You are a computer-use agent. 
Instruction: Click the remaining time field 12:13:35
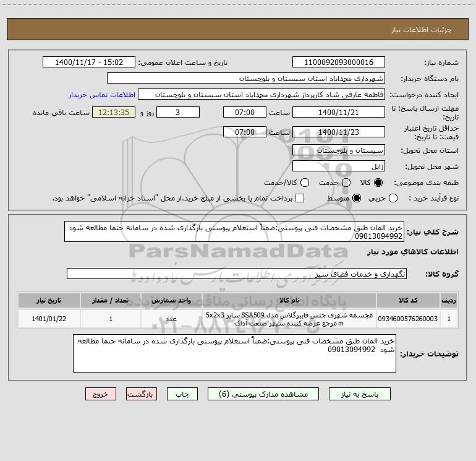coord(114,112)
